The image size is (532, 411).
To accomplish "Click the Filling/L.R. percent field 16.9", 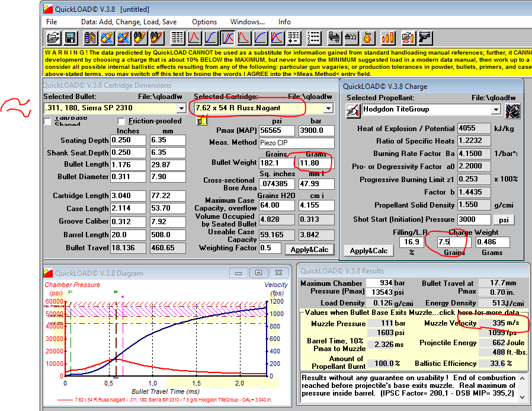I will click(412, 242).
